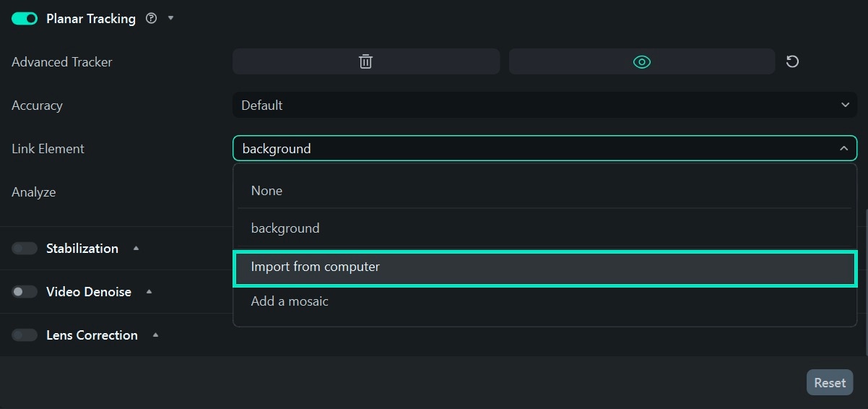
Task: Disable the Planar Tracking switch
Action: (25, 19)
